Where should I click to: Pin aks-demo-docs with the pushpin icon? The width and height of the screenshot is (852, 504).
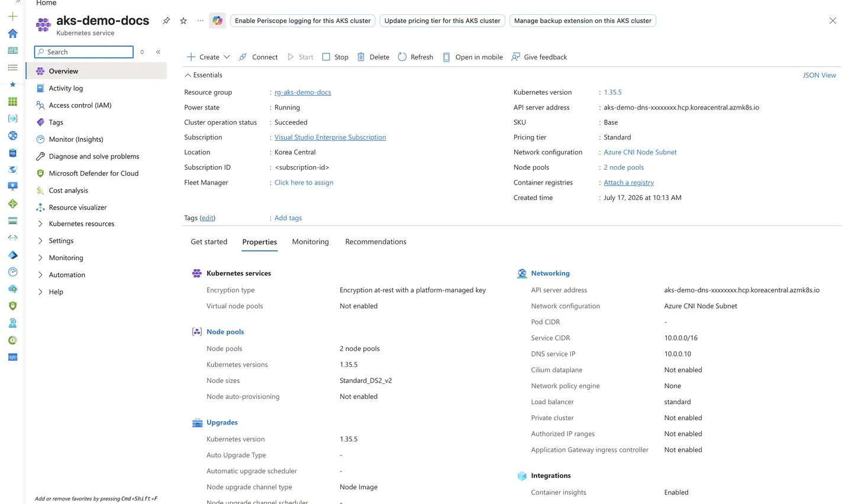point(166,21)
